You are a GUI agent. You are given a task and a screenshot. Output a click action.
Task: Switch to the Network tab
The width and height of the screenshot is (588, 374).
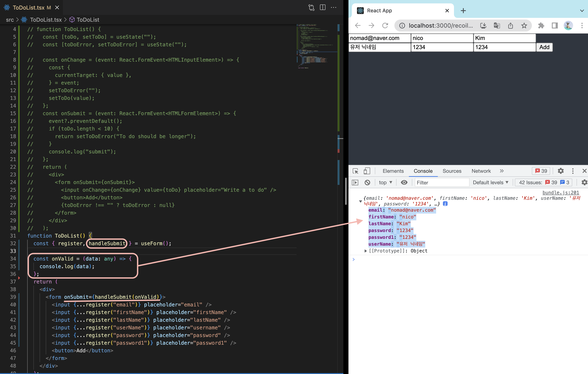coord(481,171)
